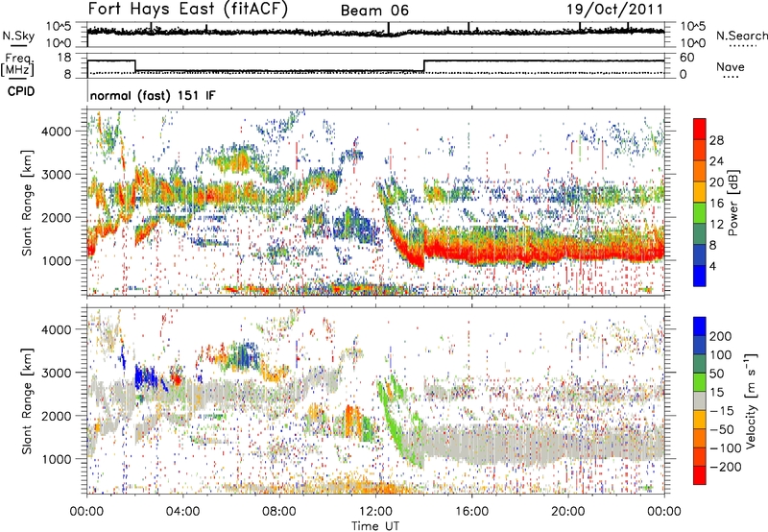Click the '16:00' time tick label
The image size is (768, 532).
click(471, 512)
